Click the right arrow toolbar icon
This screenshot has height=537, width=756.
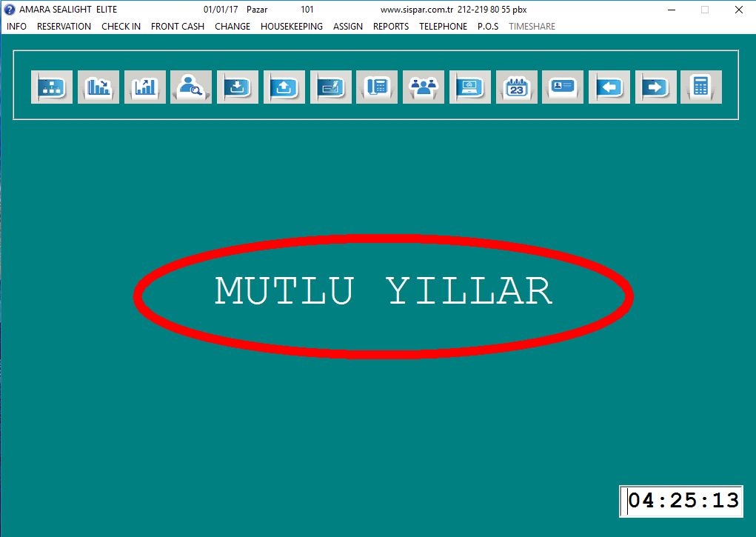pos(656,87)
